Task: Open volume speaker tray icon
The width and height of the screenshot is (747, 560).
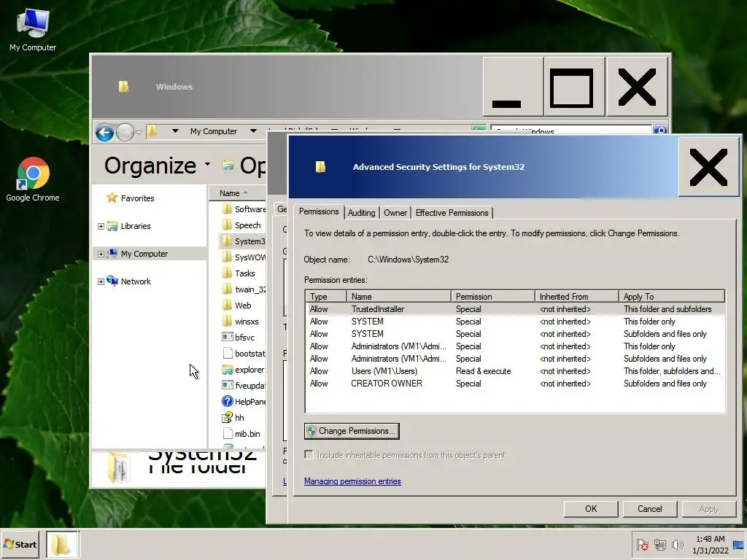Action: click(677, 544)
